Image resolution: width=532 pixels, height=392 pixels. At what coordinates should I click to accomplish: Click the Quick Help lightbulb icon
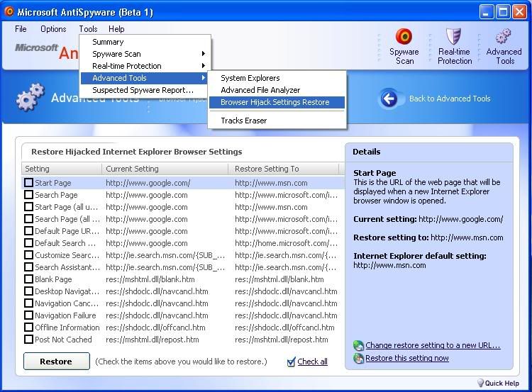[x=480, y=383]
